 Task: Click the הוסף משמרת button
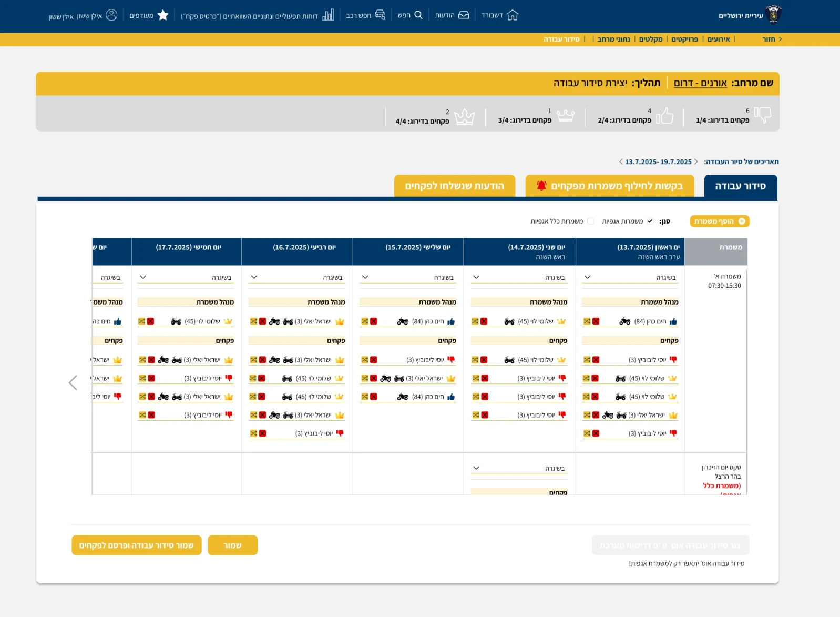(720, 221)
